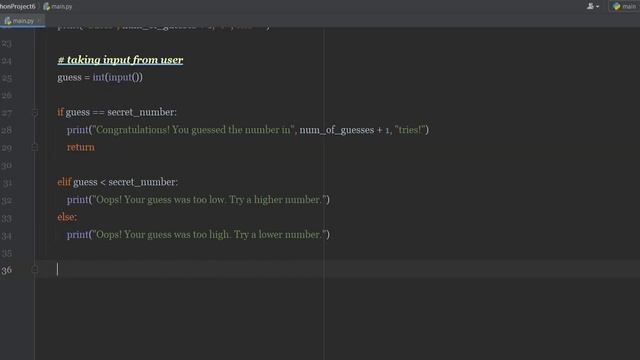Click the Python file icon on main.py tab
Viewport: 640px width, 360px height.
pyautogui.click(x=8, y=20)
